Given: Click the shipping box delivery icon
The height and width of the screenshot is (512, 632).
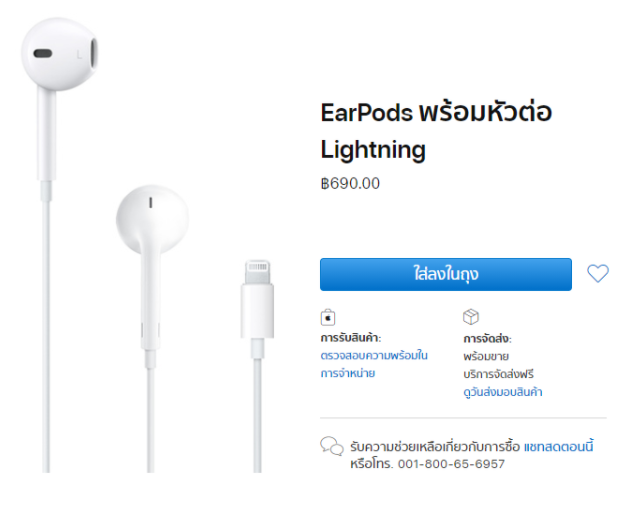Looking at the screenshot, I should click(x=471, y=317).
